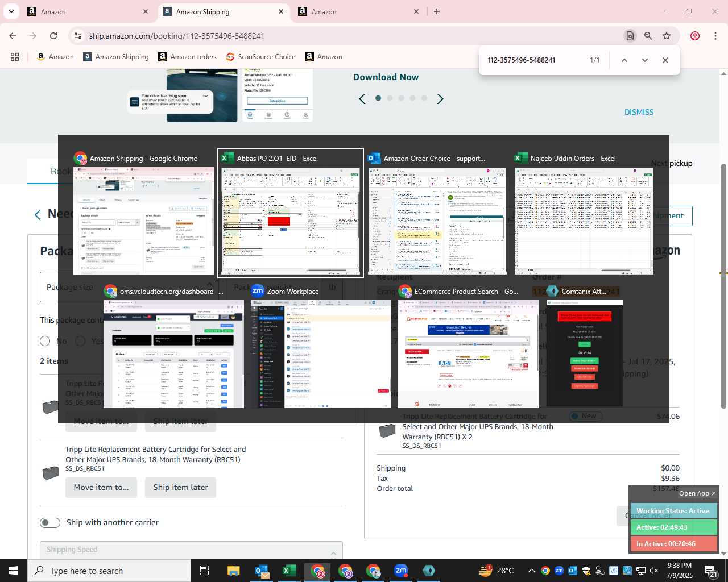Select the third carousel indicator dot
This screenshot has width=728, height=582.
coord(401,98)
